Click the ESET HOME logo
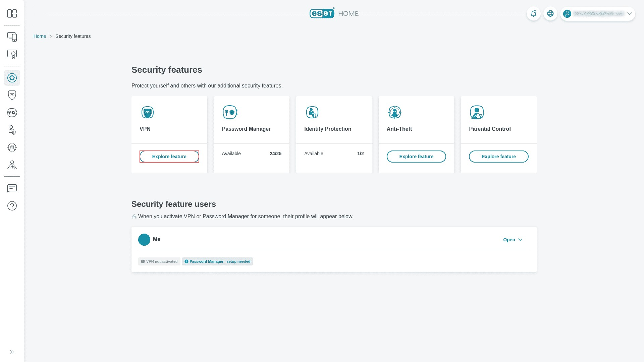Image resolution: width=644 pixels, height=362 pixels. 334,13
